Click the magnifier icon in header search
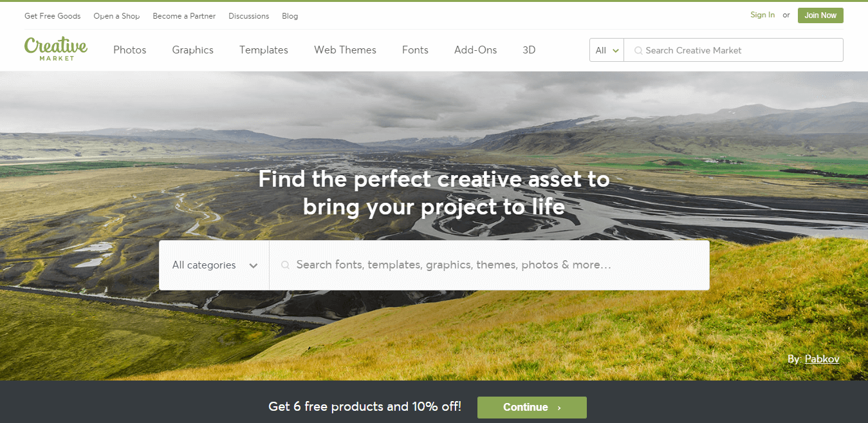Screen dimensions: 868x423 (x=638, y=50)
